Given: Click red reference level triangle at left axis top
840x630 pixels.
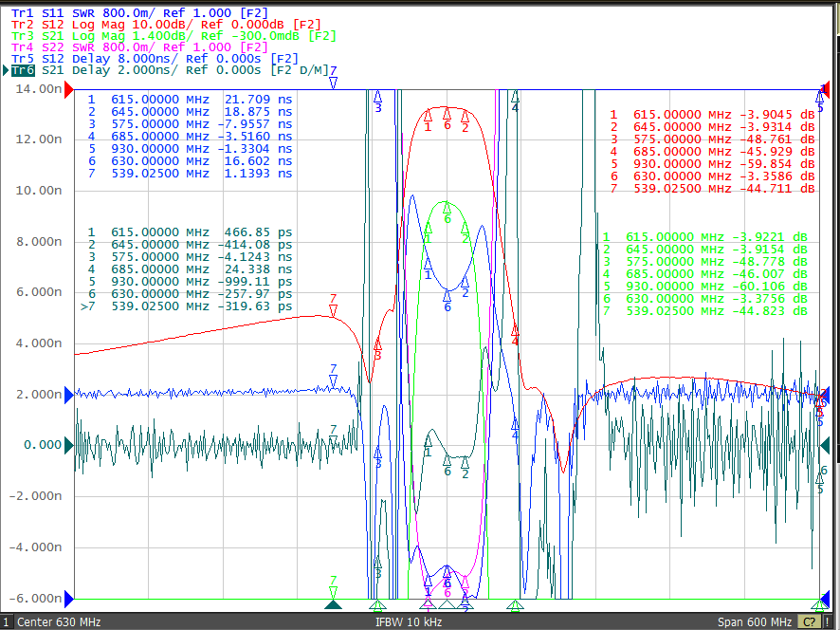Looking at the screenshot, I should [x=69, y=89].
